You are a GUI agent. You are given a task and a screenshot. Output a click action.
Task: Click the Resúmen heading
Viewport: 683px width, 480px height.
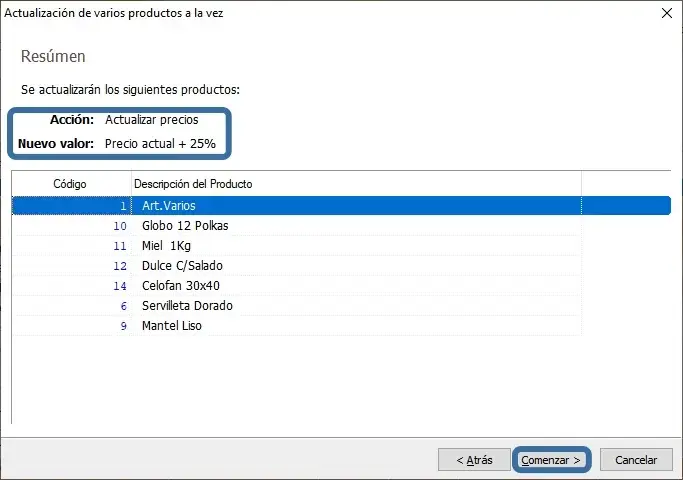pyautogui.click(x=53, y=57)
